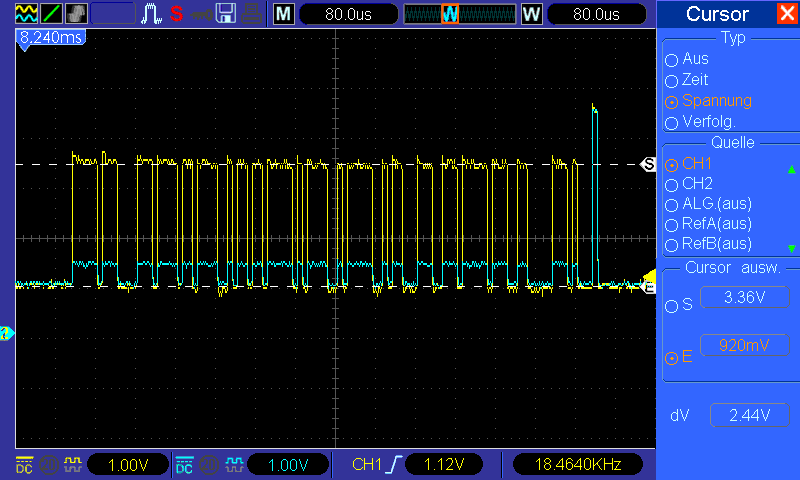The height and width of the screenshot is (480, 800).
Task: Select Zeit cursor type
Action: click(687, 80)
